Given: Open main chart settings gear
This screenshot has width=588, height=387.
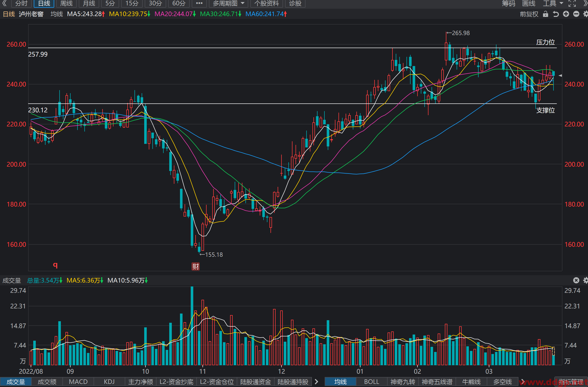Looking at the screenshot, I should (x=585, y=14).
